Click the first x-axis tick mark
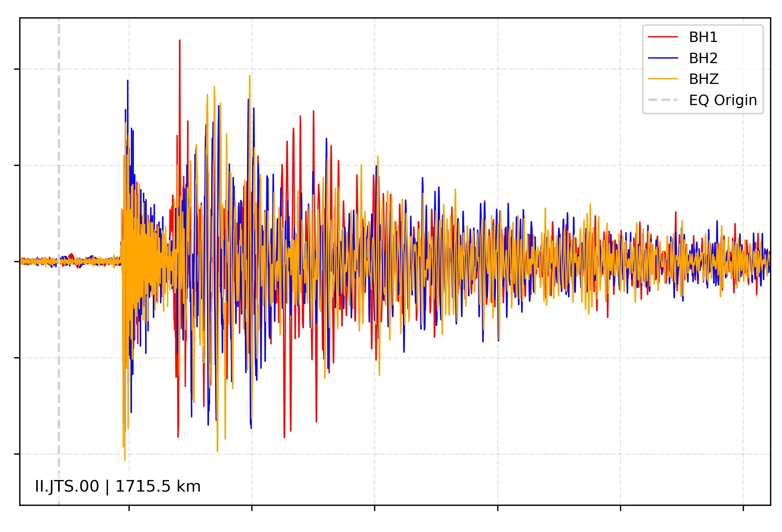Viewport: 782px width, 532px height. [129, 508]
